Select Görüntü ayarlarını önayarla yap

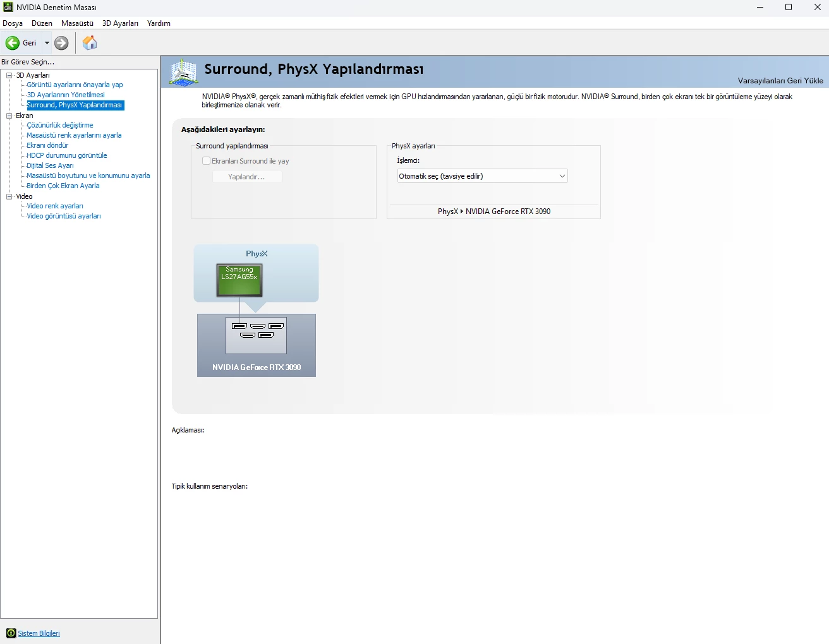pos(75,85)
